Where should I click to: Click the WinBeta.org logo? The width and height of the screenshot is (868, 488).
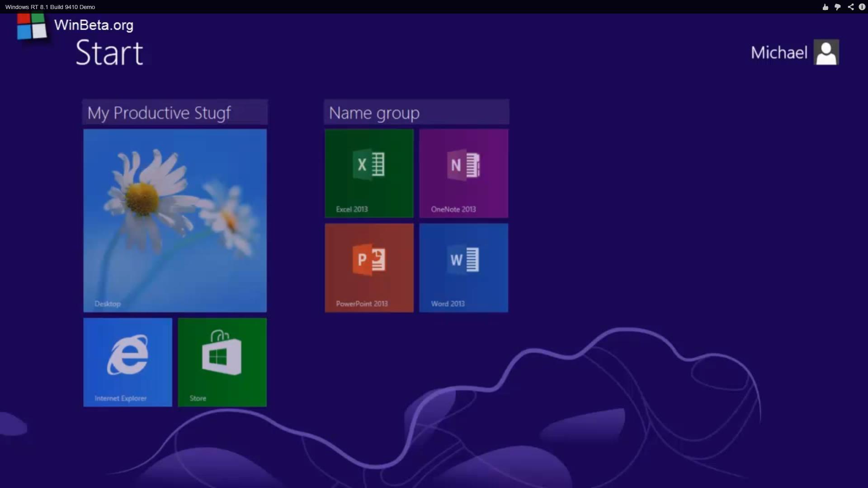click(32, 26)
